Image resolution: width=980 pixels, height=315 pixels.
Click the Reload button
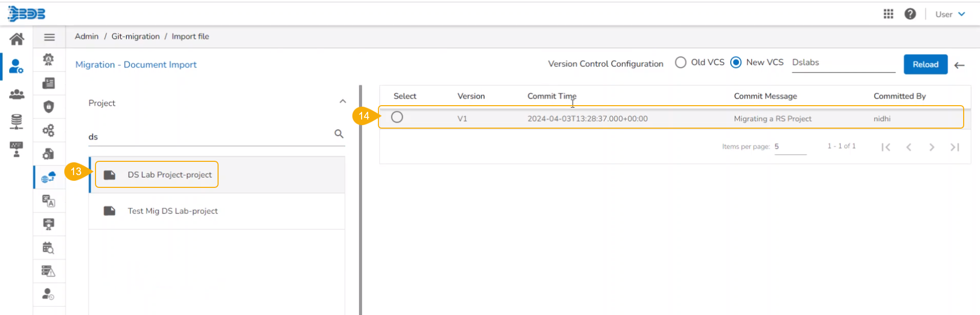[x=925, y=64]
